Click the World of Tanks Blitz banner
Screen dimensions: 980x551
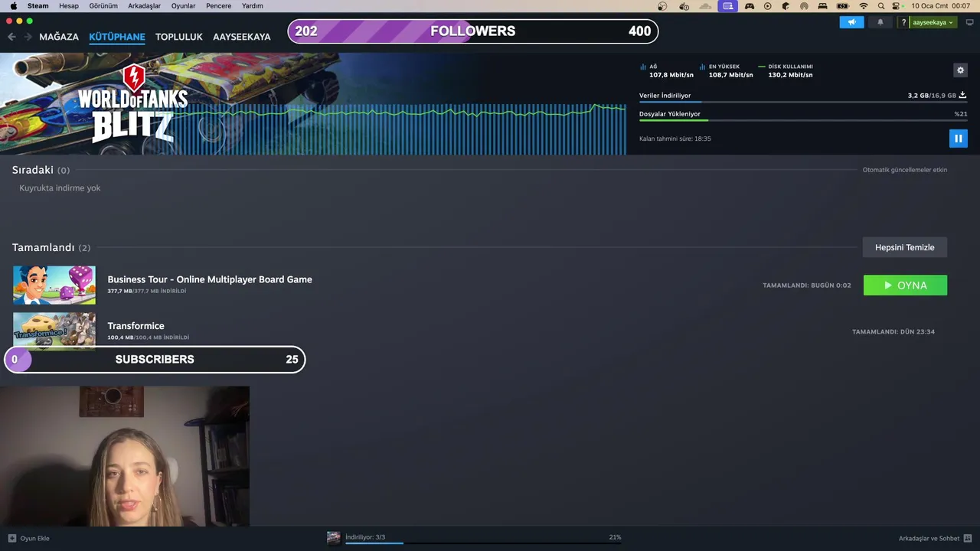point(313,103)
